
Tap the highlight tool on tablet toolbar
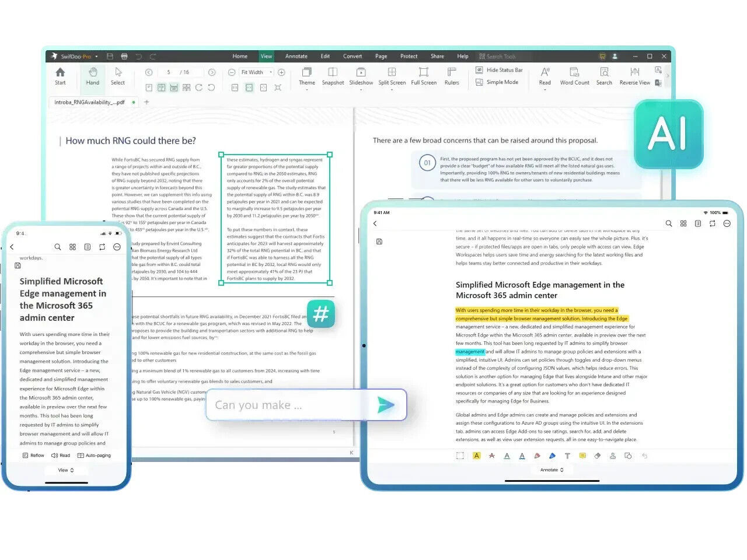(477, 456)
